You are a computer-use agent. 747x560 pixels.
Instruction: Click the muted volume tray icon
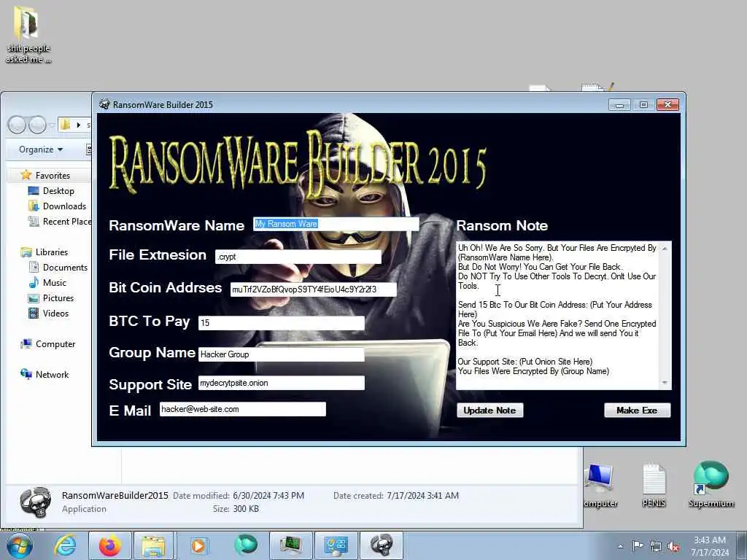(x=673, y=546)
